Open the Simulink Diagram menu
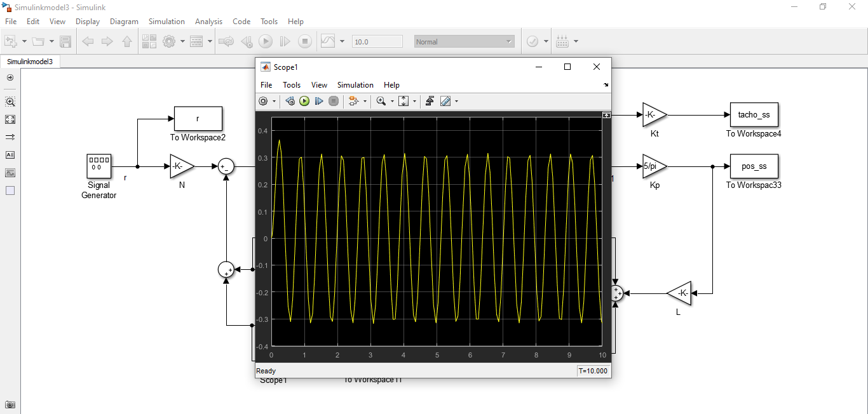The image size is (868, 414). coord(124,22)
